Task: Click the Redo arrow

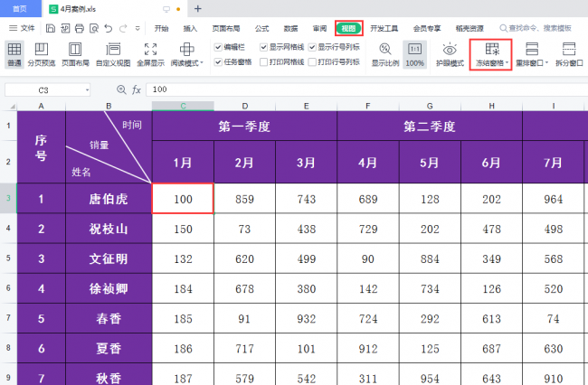Action: pos(123,28)
